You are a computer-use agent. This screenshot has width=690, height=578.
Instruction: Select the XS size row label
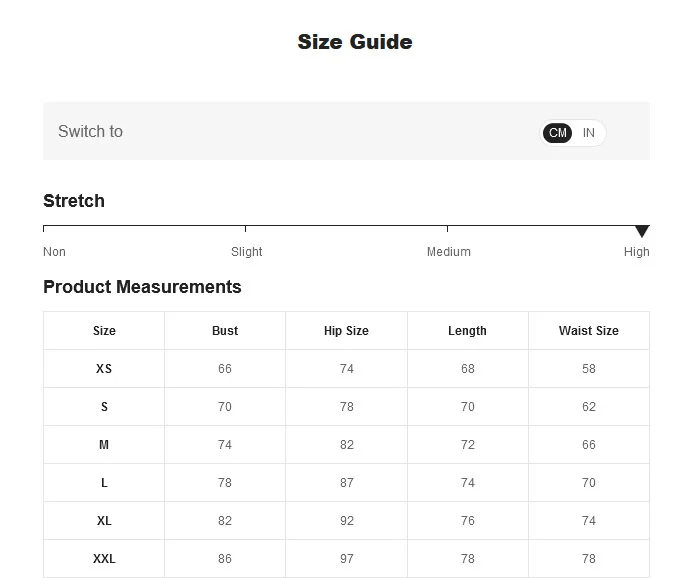click(104, 369)
